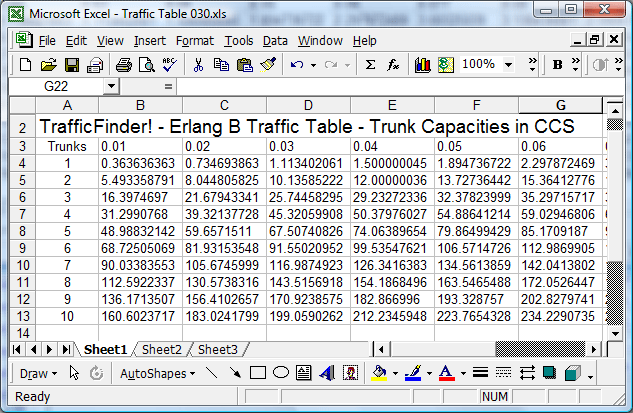Open the Undo history dropdown arrow
The height and width of the screenshot is (413, 633).
pos(313,65)
